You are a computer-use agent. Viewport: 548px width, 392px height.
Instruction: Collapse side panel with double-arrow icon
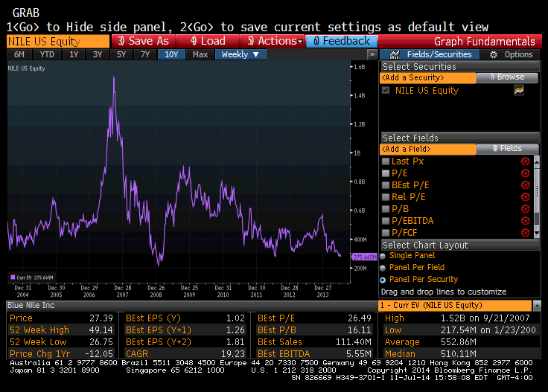pos(372,54)
